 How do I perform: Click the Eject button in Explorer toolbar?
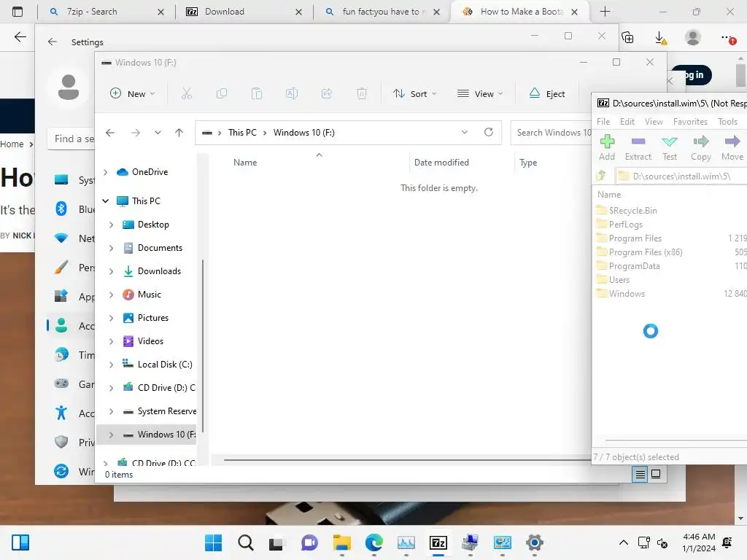tap(547, 94)
